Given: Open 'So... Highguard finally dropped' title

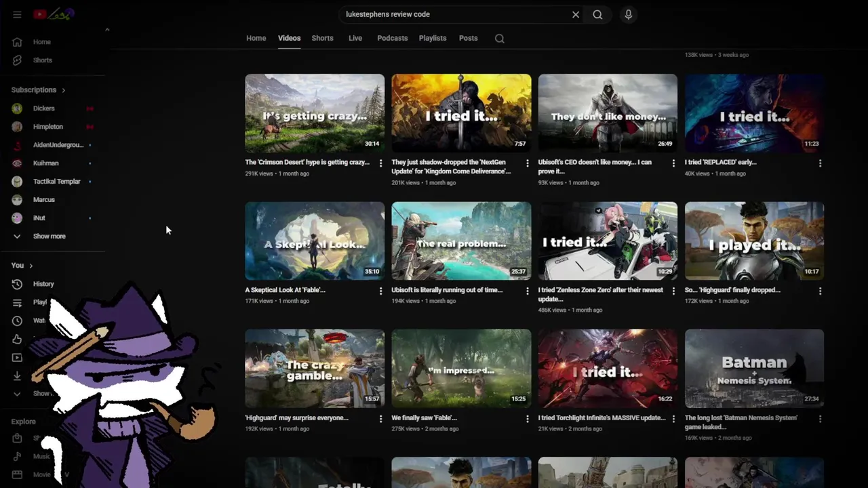Looking at the screenshot, I should click(x=732, y=290).
